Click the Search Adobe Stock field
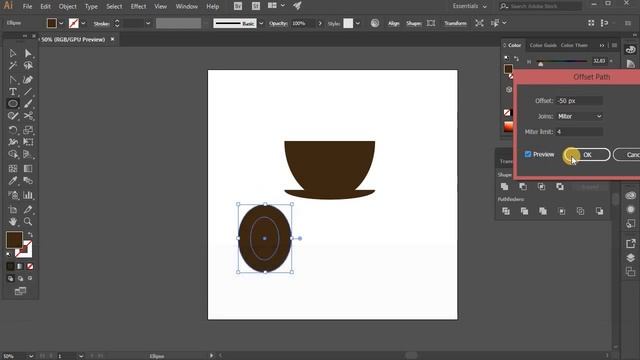Viewport: 640px width, 360px height. [540, 6]
